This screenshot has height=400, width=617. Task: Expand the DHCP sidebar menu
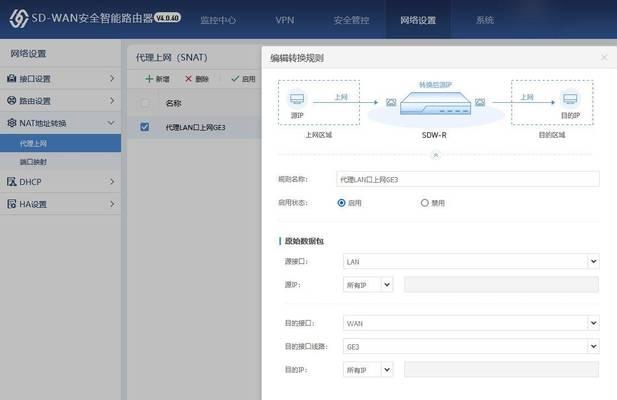point(60,182)
